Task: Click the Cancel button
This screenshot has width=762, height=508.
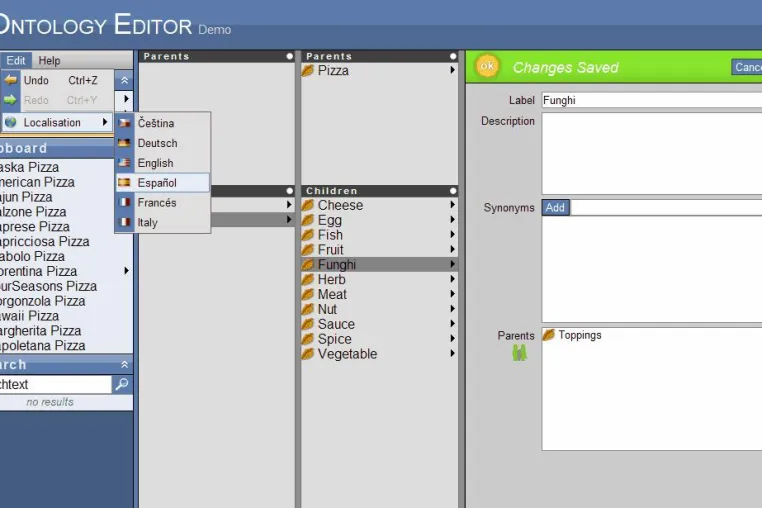Action: pos(747,67)
